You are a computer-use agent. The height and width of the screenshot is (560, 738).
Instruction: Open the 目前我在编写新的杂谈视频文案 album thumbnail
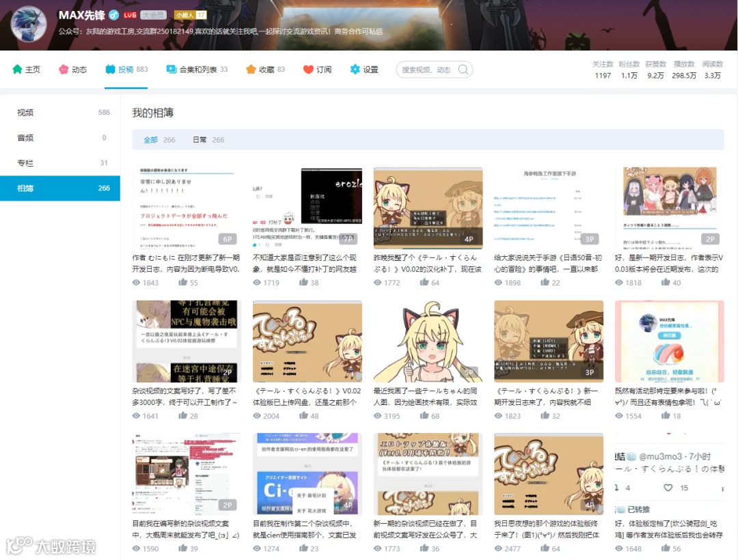point(187,474)
